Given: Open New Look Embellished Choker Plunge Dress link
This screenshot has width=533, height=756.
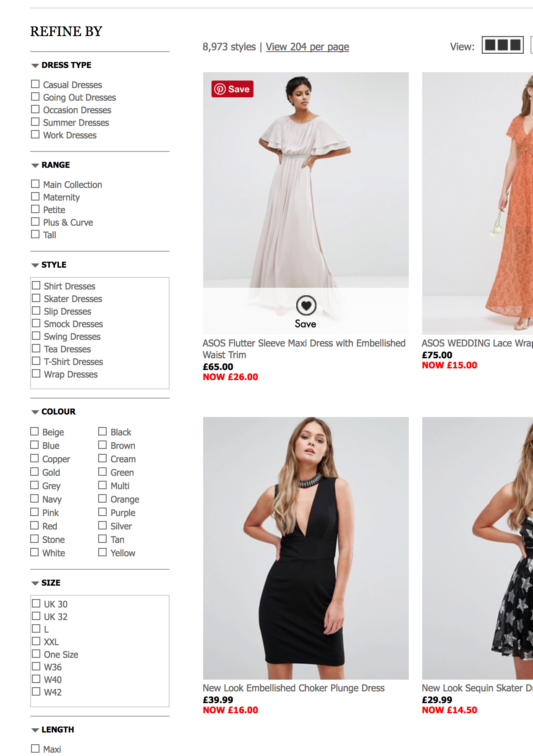Looking at the screenshot, I should [x=293, y=688].
